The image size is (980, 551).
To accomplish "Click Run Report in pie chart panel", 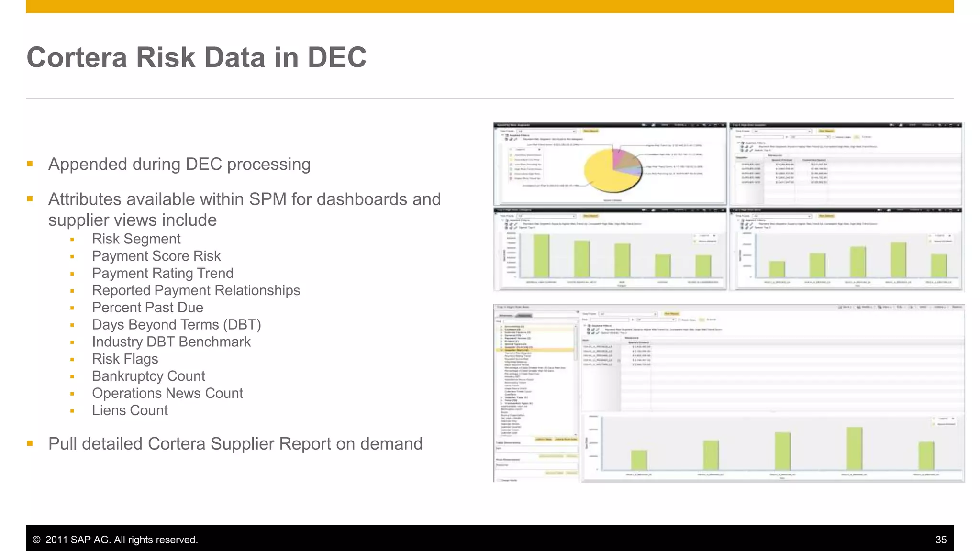I will pyautogui.click(x=591, y=131).
